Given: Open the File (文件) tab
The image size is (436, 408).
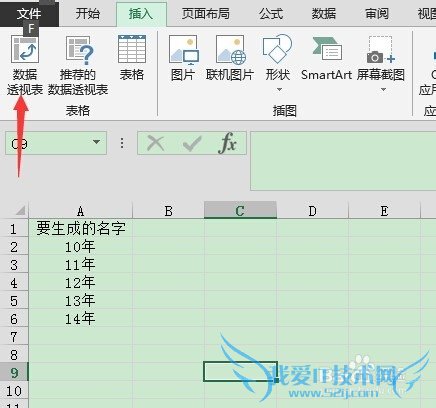Looking at the screenshot, I should 29,14.
